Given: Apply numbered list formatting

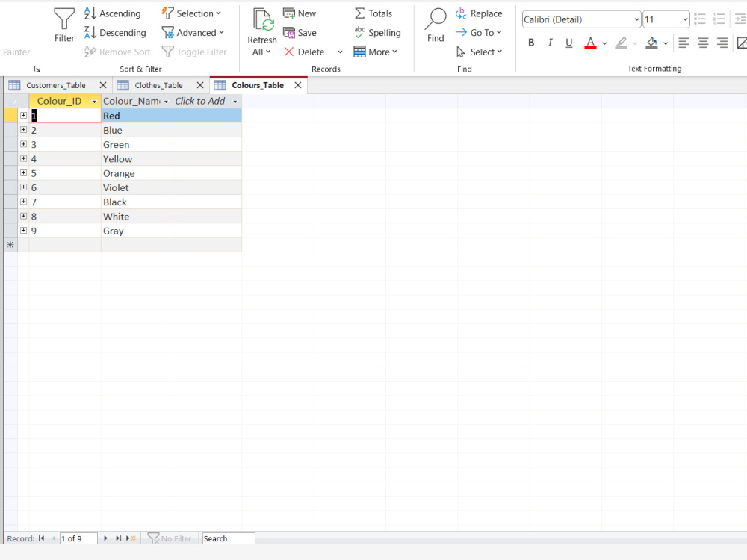Looking at the screenshot, I should 719,19.
